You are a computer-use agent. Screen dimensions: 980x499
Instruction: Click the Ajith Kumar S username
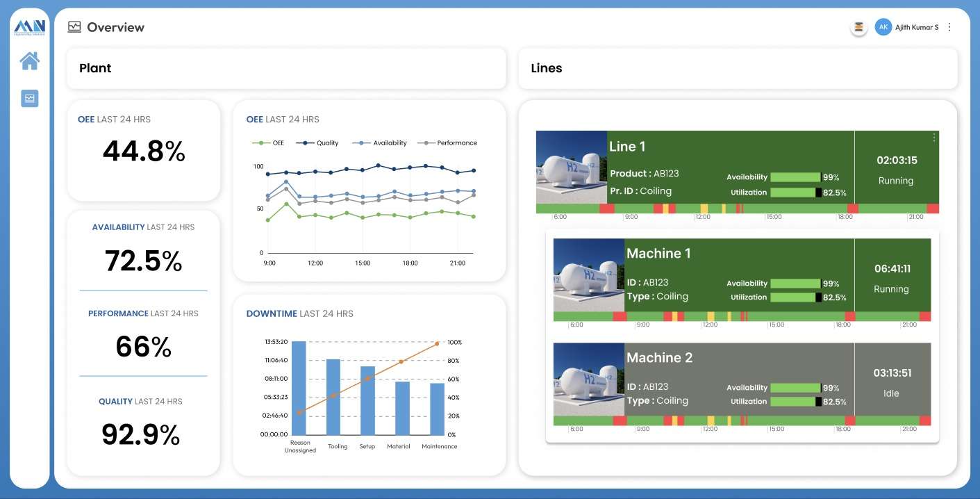click(x=917, y=27)
